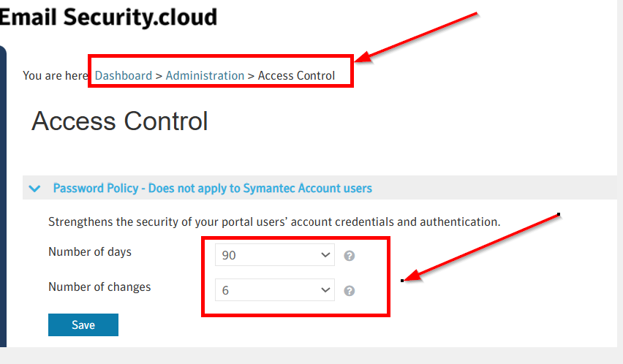Click the Number of changes field label
Image resolution: width=623 pixels, height=364 pixels.
(x=99, y=287)
